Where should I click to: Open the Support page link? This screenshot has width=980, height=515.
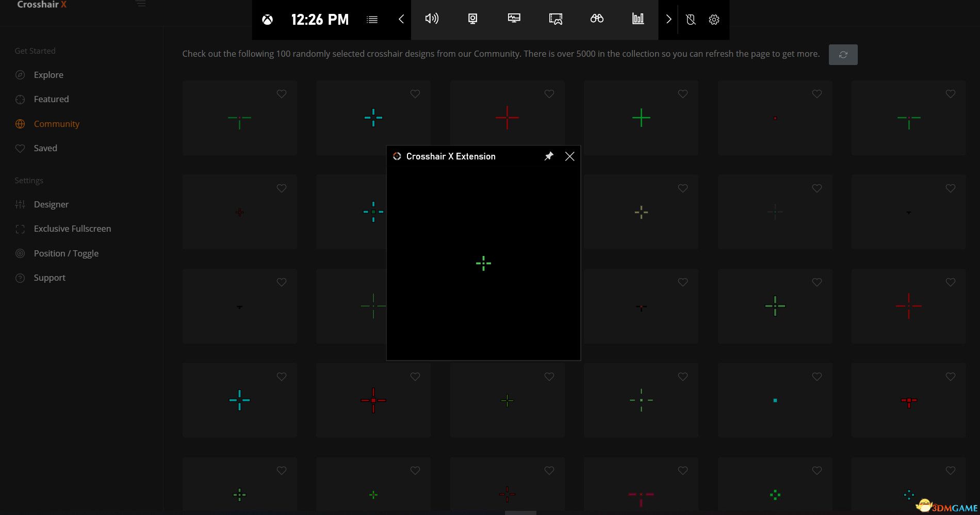tap(50, 278)
